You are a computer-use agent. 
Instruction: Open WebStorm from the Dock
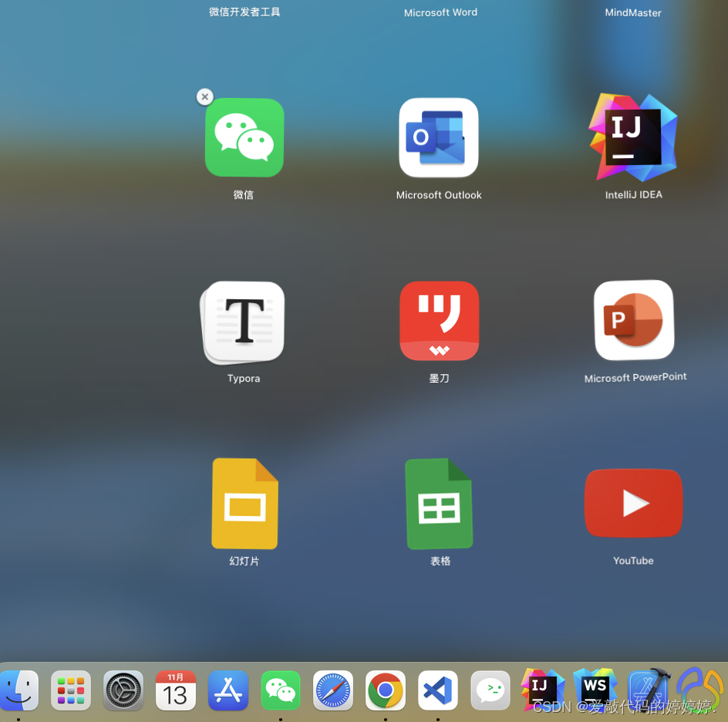pyautogui.click(x=595, y=690)
